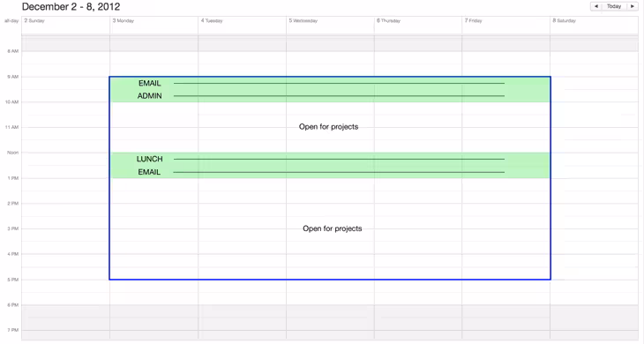Click the Noon time label
The image size is (644, 344).
12,153
